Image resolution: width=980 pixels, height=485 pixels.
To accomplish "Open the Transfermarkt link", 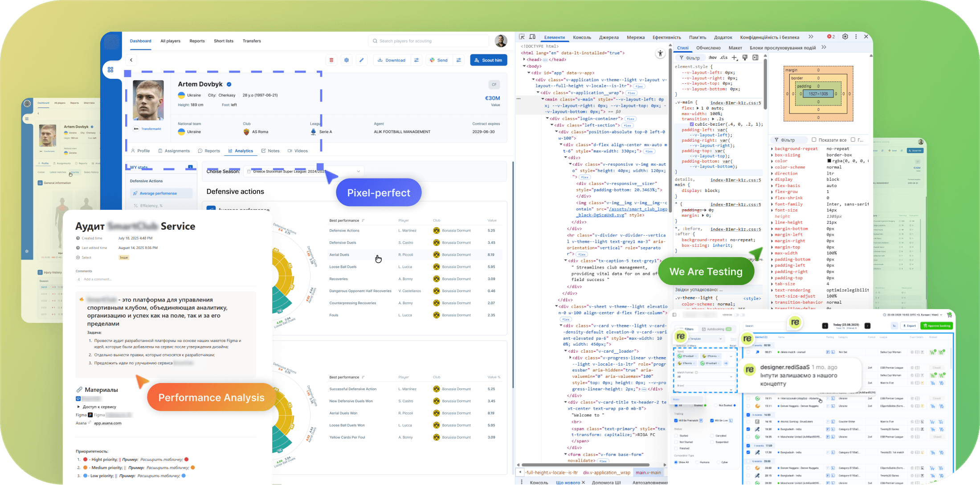I will (151, 129).
